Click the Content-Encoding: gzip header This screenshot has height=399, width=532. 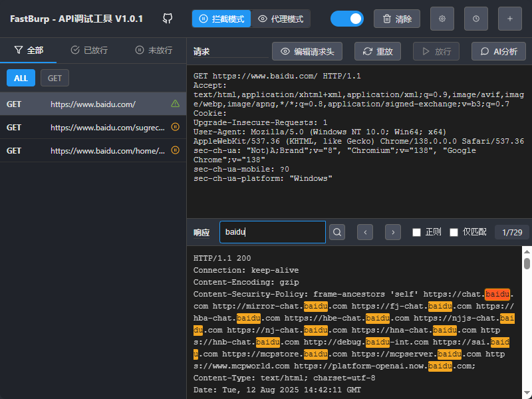[x=246, y=282]
